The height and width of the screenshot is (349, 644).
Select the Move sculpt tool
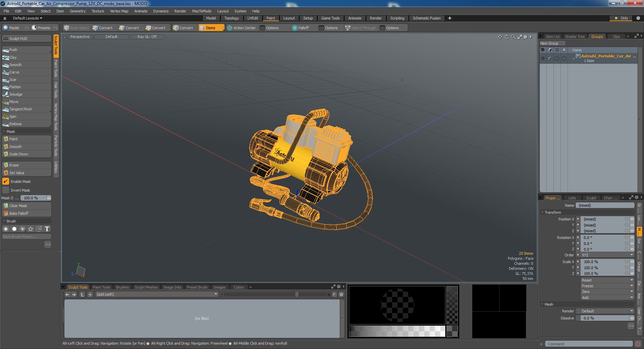pyautogui.click(x=26, y=102)
